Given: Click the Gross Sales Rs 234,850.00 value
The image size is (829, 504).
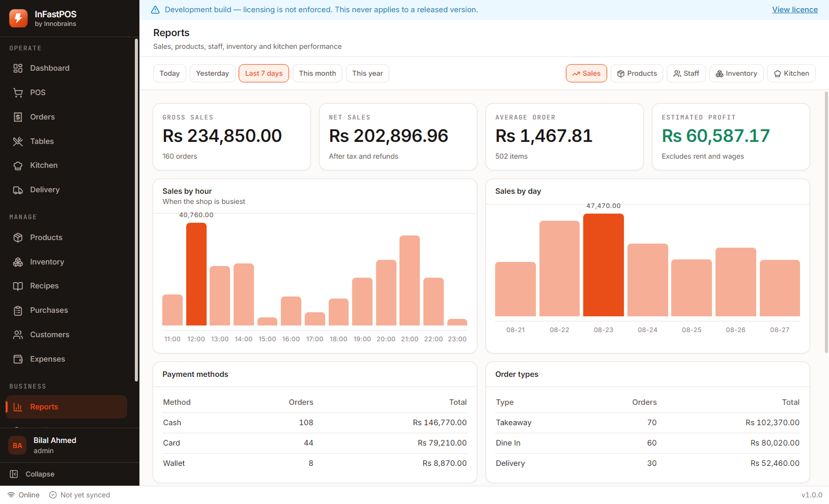Looking at the screenshot, I should pyautogui.click(x=222, y=136).
